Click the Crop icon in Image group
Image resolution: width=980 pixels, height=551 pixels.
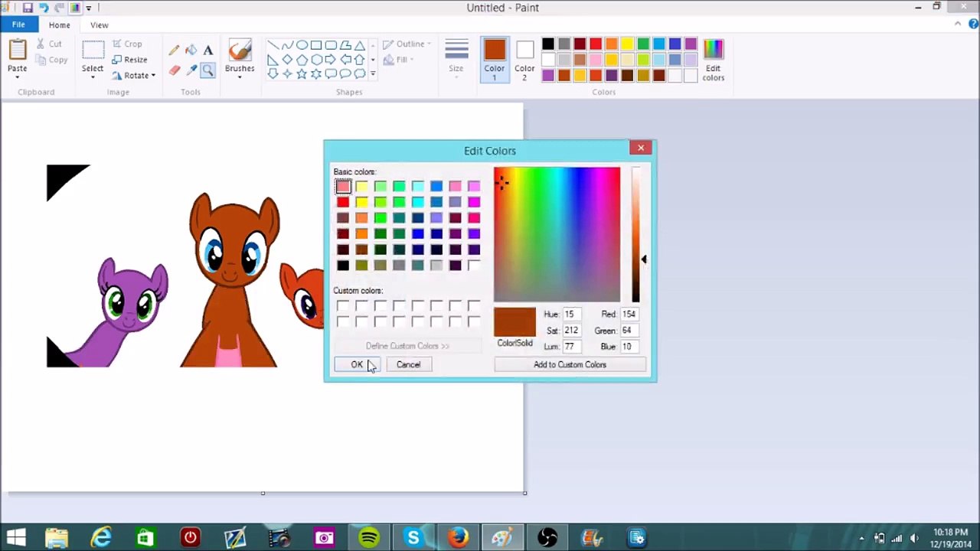[x=118, y=44]
